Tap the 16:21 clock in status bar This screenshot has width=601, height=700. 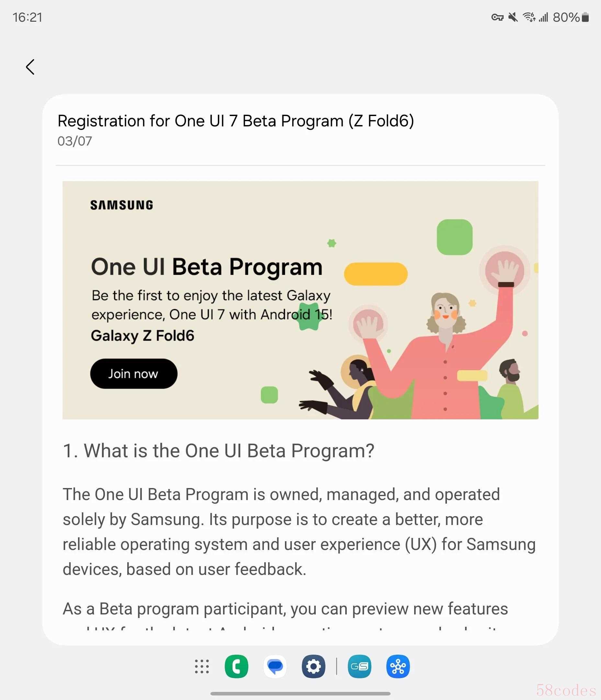click(27, 17)
